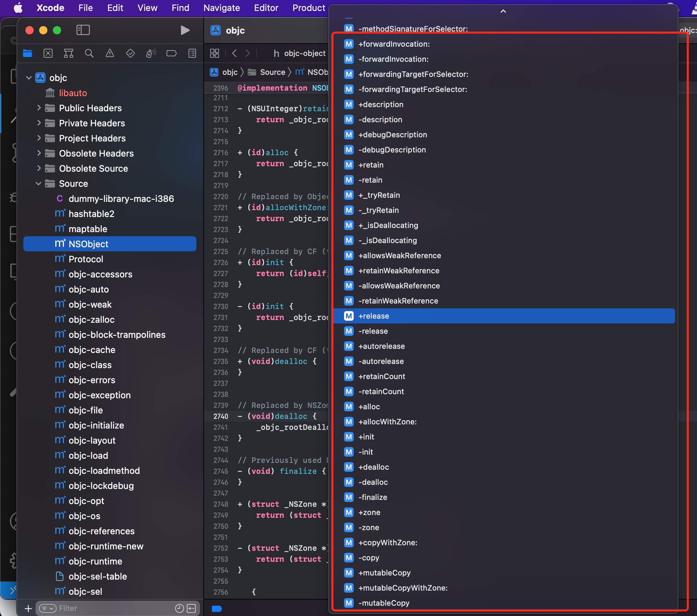Viewport: 697px width, 616px height.
Task: Toggle the navigator sidebar panel icon
Action: [x=83, y=30]
